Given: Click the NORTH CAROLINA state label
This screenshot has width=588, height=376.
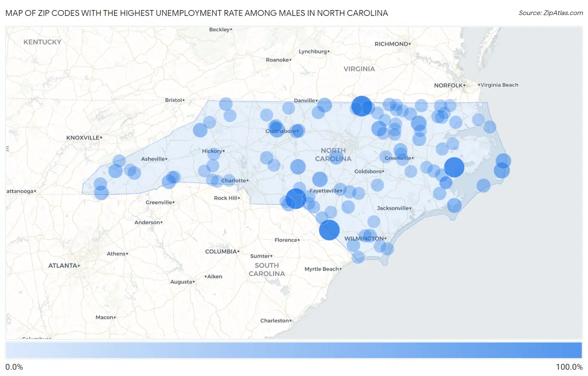Looking at the screenshot, I should point(333,154).
